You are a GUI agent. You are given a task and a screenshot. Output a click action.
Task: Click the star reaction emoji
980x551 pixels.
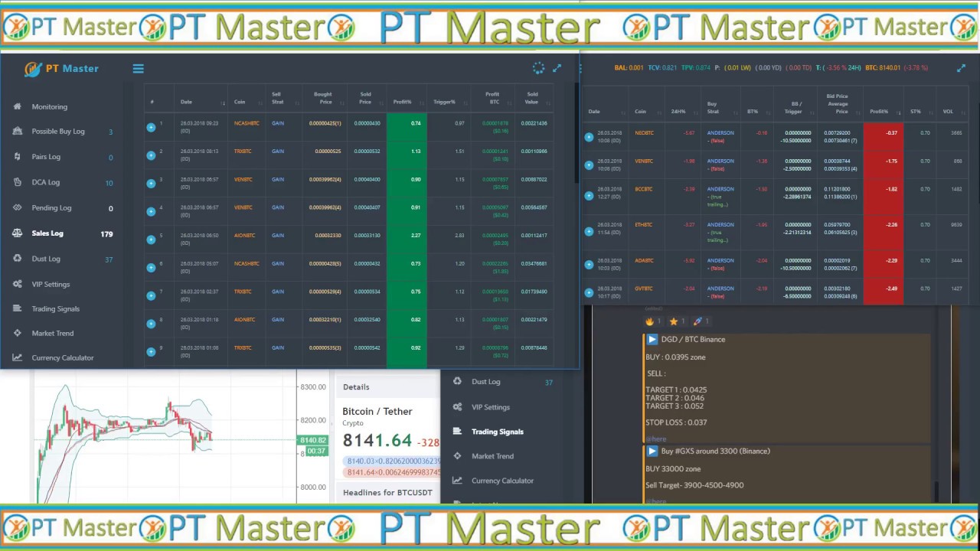tap(674, 321)
